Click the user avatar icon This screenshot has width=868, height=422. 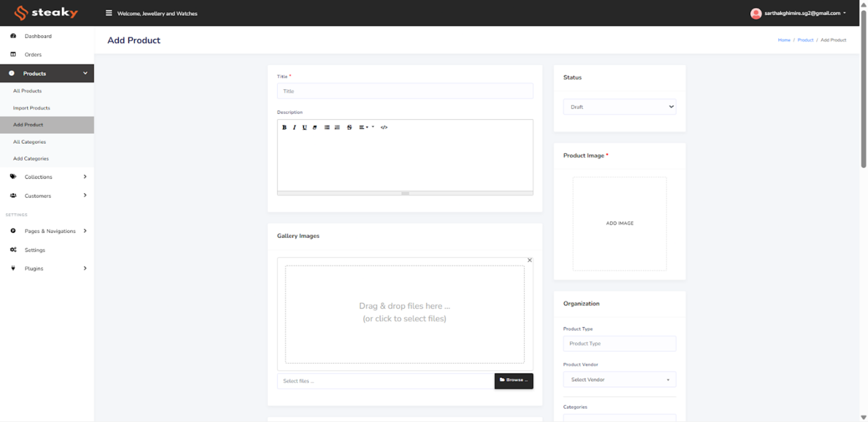756,13
